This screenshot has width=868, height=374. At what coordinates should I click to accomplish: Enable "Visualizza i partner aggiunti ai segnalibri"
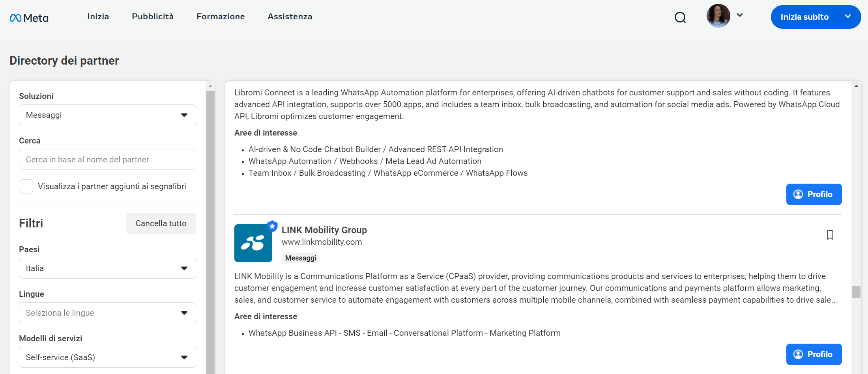pos(26,186)
